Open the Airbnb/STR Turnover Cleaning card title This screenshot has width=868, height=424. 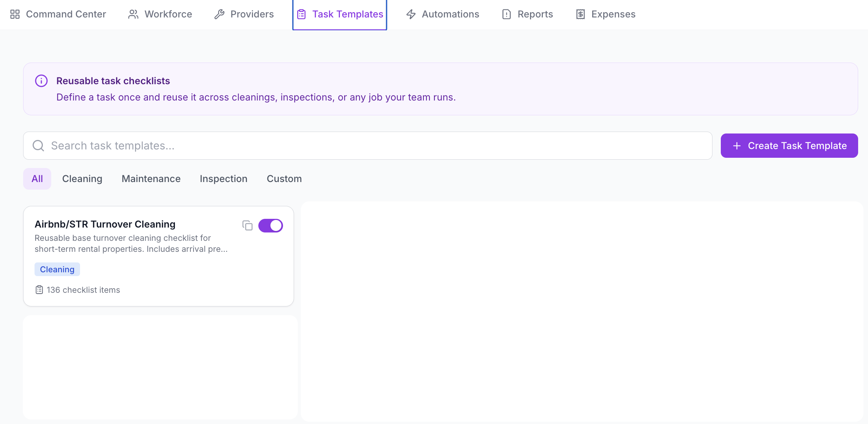tap(105, 224)
